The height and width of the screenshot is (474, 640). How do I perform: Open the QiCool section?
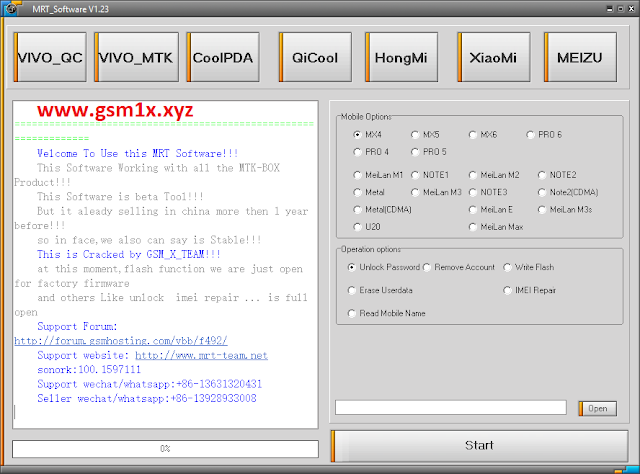coord(315,57)
